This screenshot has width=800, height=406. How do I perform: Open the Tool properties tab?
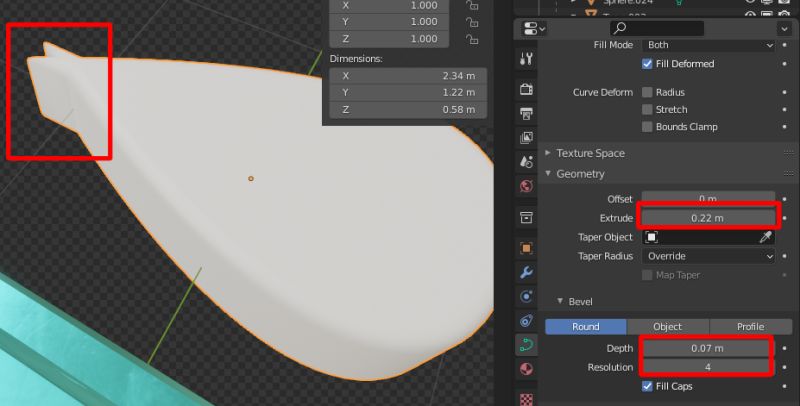pyautogui.click(x=526, y=58)
